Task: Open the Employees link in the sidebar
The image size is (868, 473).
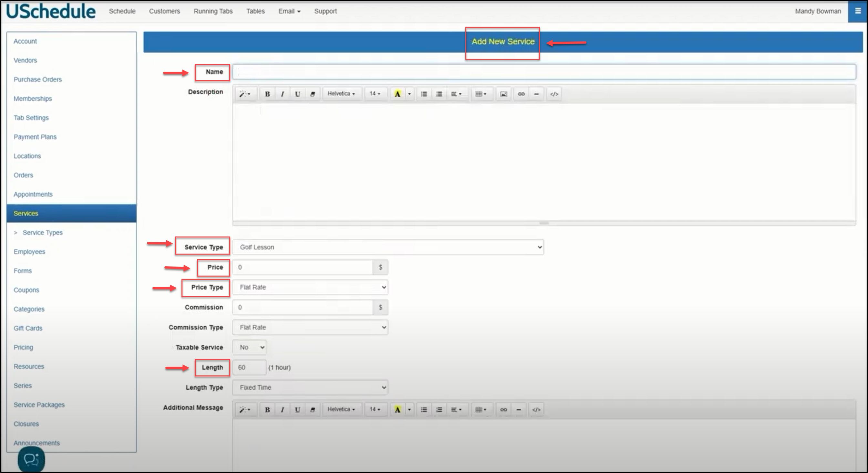Action: (29, 252)
